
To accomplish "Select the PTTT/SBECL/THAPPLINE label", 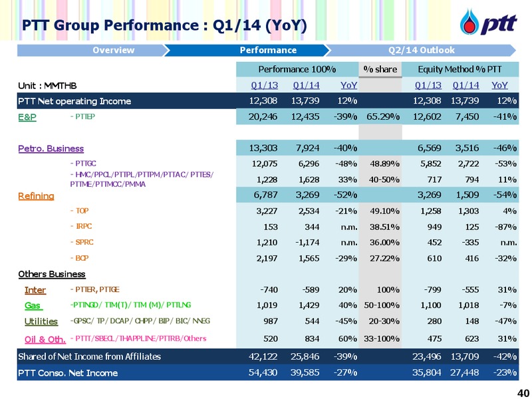I will click(x=138, y=338).
